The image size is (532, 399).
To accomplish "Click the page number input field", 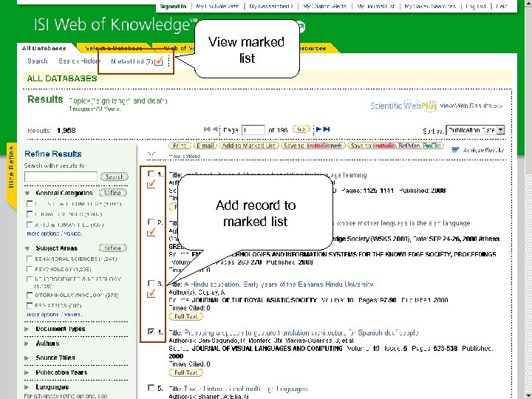I will tap(253, 130).
